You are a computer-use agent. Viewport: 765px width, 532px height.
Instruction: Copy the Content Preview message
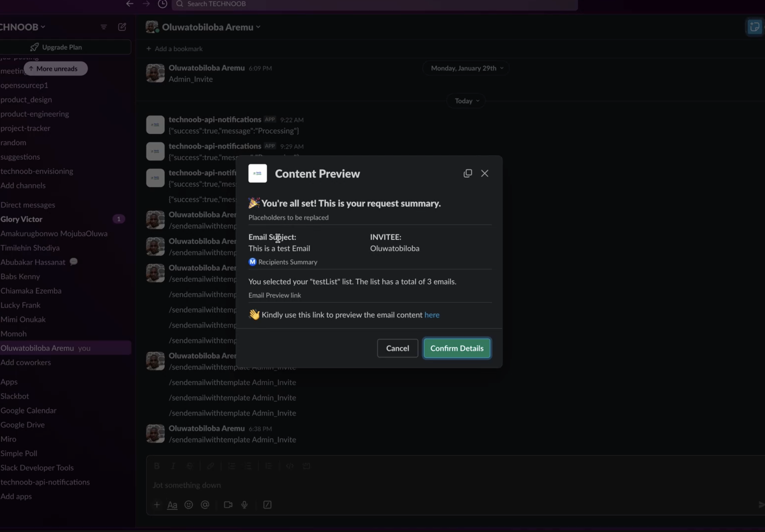467,173
